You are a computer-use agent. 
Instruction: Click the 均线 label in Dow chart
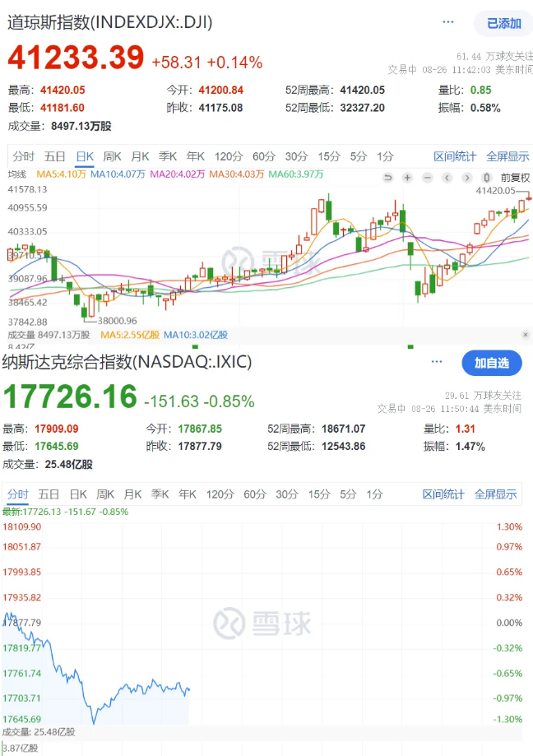(x=17, y=174)
